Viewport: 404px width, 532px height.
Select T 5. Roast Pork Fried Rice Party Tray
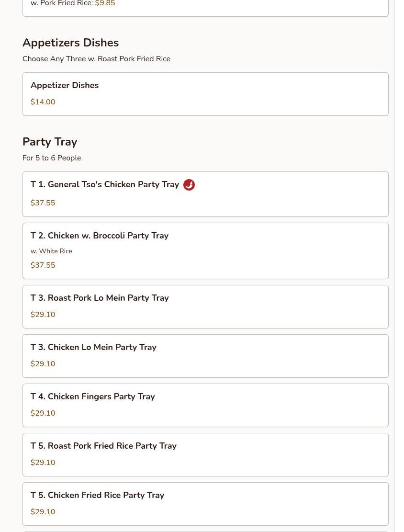[x=103, y=446]
